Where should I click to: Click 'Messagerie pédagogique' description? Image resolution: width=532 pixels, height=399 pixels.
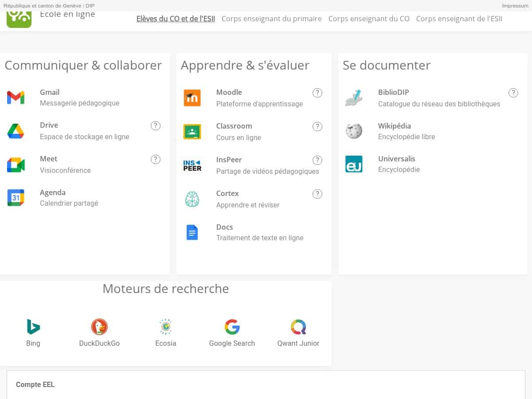point(80,103)
